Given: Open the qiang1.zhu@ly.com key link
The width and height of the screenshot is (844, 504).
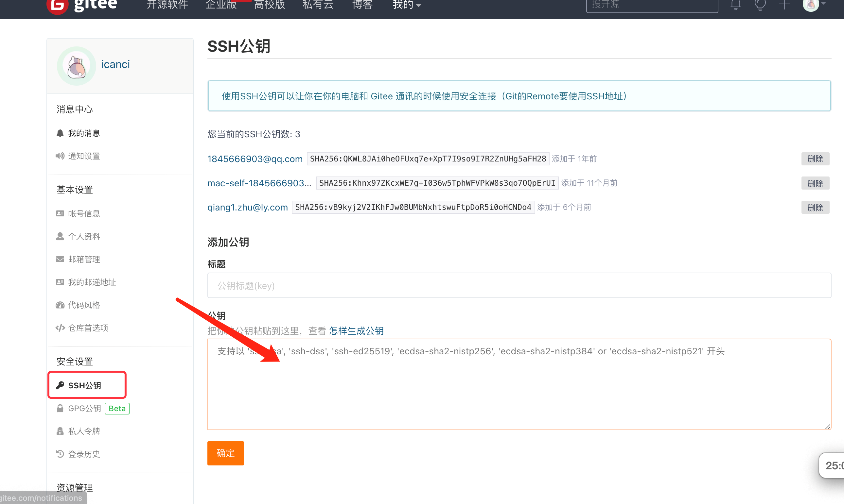Looking at the screenshot, I should click(x=247, y=208).
